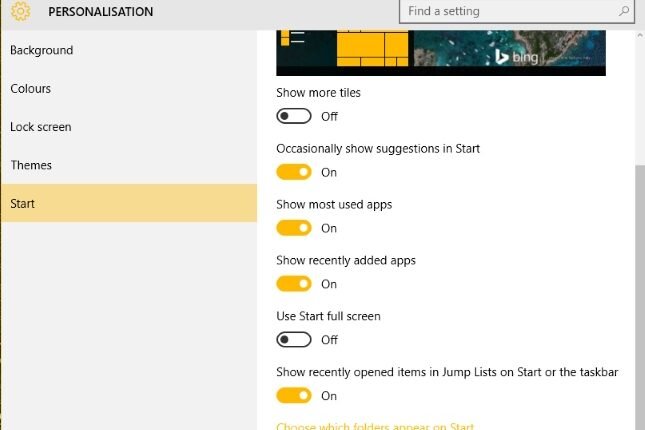Open the Colours section

point(129,88)
